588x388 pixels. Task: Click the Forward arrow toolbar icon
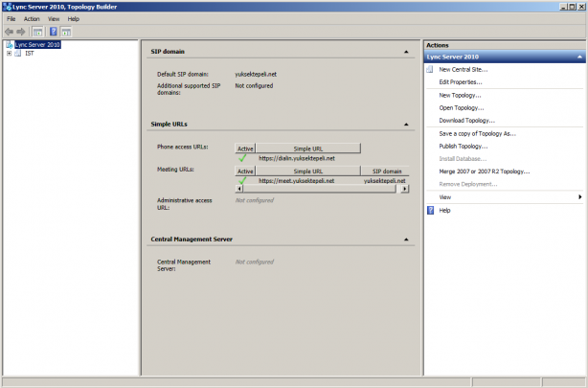point(21,32)
